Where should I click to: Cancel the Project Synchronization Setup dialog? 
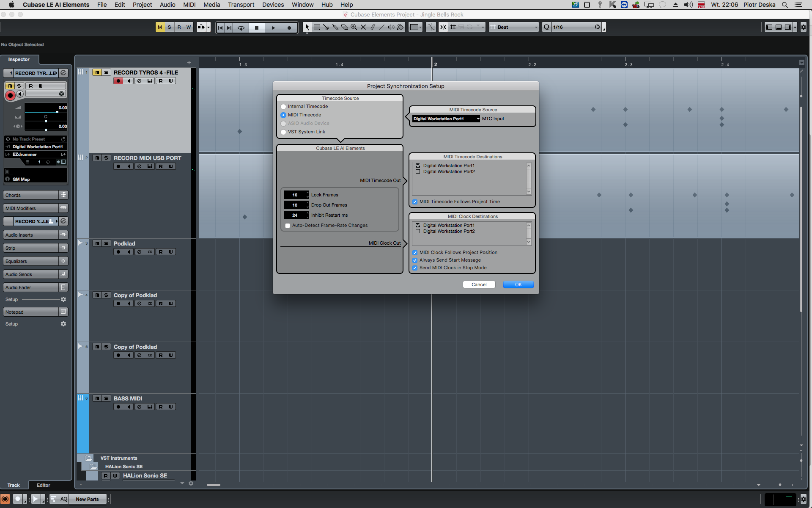pyautogui.click(x=479, y=284)
